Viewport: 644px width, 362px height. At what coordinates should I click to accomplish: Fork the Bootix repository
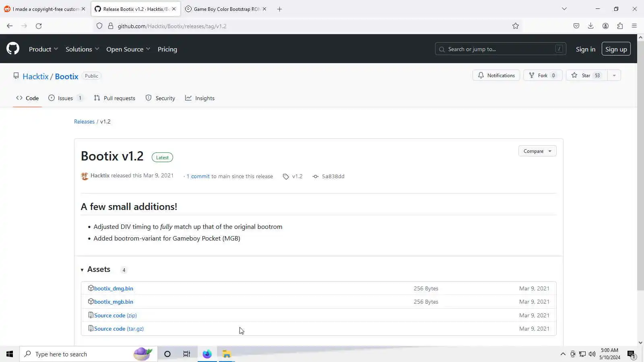pos(543,75)
